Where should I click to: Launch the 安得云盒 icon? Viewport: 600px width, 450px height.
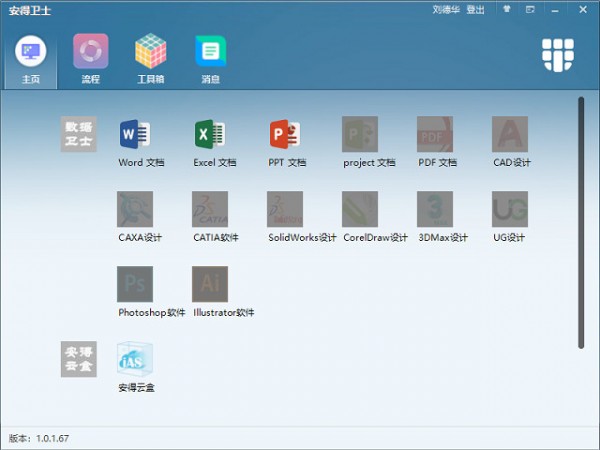click(x=135, y=359)
